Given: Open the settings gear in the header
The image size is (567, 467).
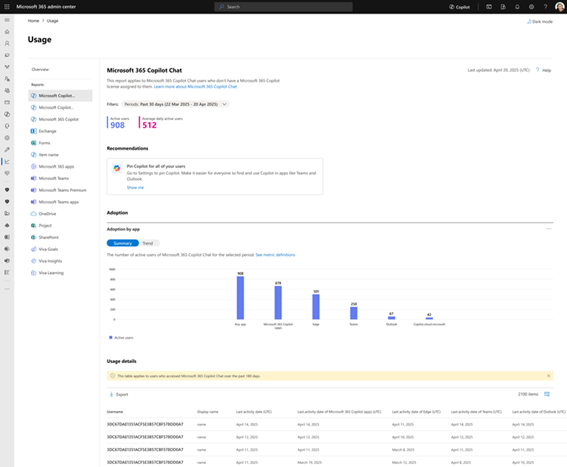Looking at the screenshot, I should [x=531, y=7].
